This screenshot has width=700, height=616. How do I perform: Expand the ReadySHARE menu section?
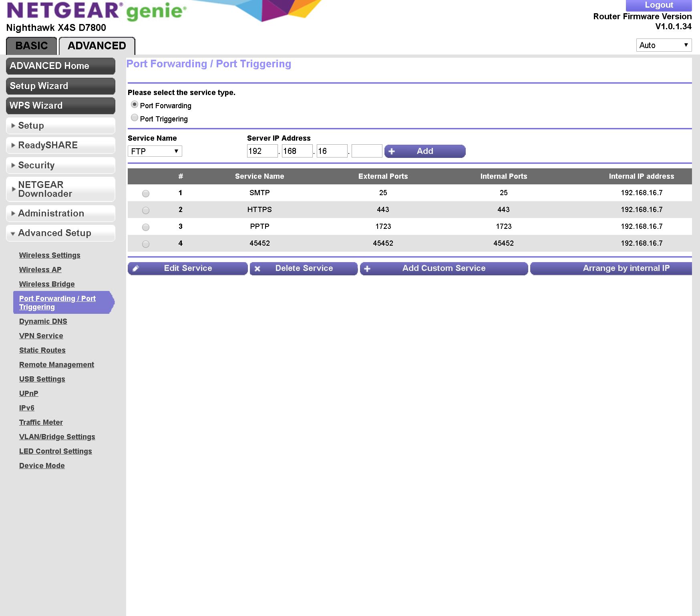pos(60,145)
